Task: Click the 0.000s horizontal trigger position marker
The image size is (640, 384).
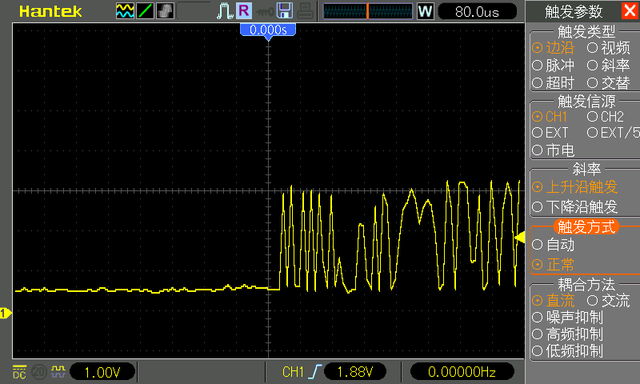Action: click(268, 31)
